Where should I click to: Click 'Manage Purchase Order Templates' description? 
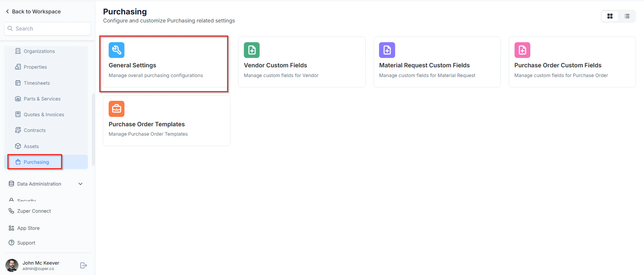point(148,134)
